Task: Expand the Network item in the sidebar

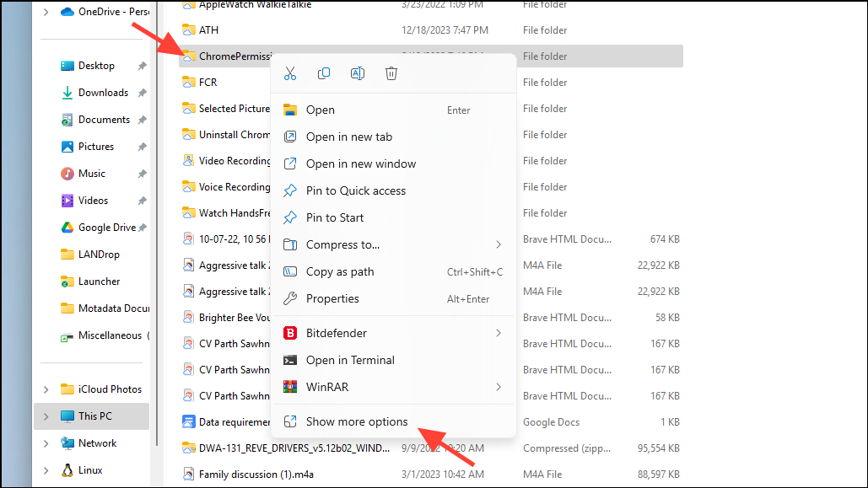Action: (x=46, y=442)
